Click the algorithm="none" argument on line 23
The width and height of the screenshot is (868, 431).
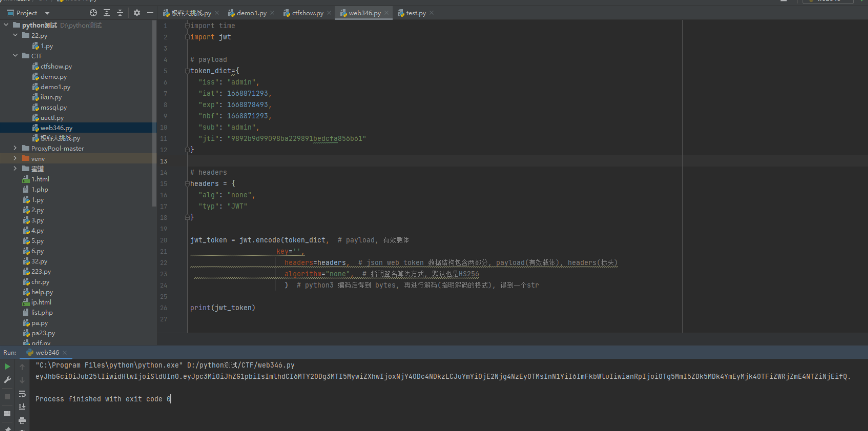[x=317, y=274]
